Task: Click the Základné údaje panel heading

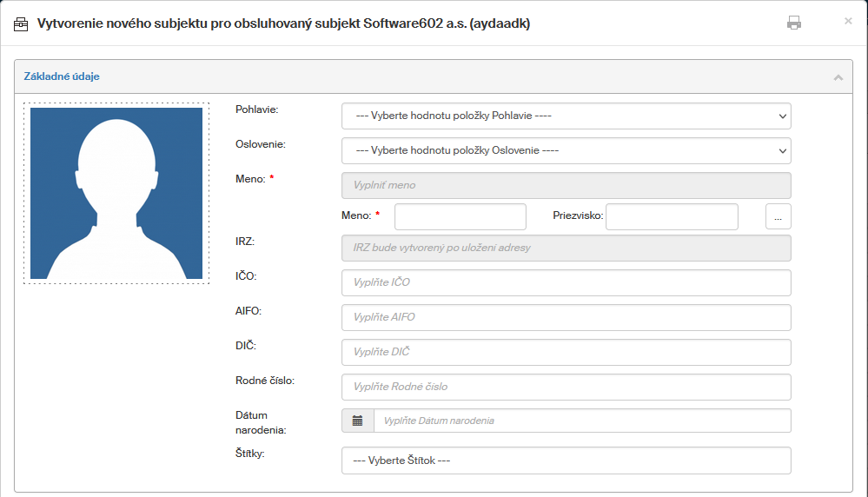Action: point(62,76)
